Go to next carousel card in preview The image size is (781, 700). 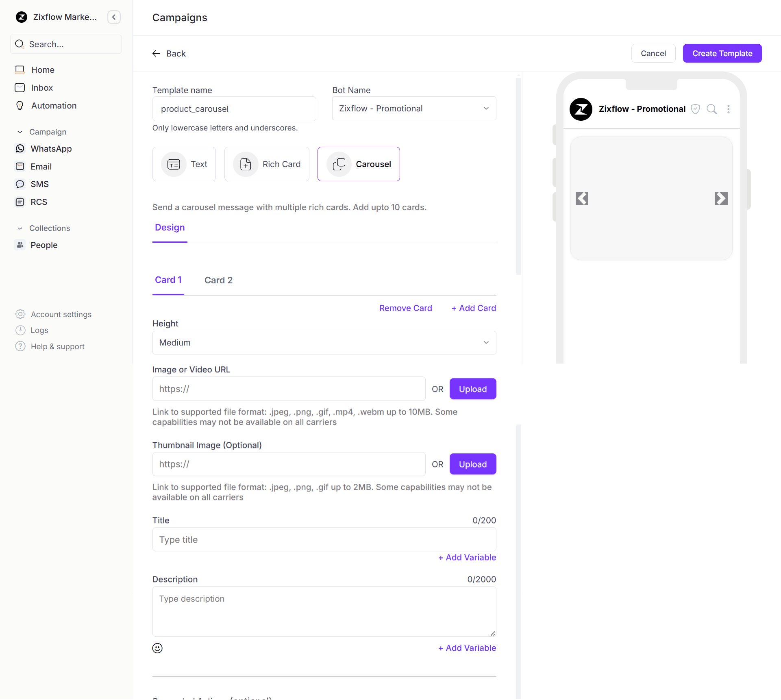721,198
